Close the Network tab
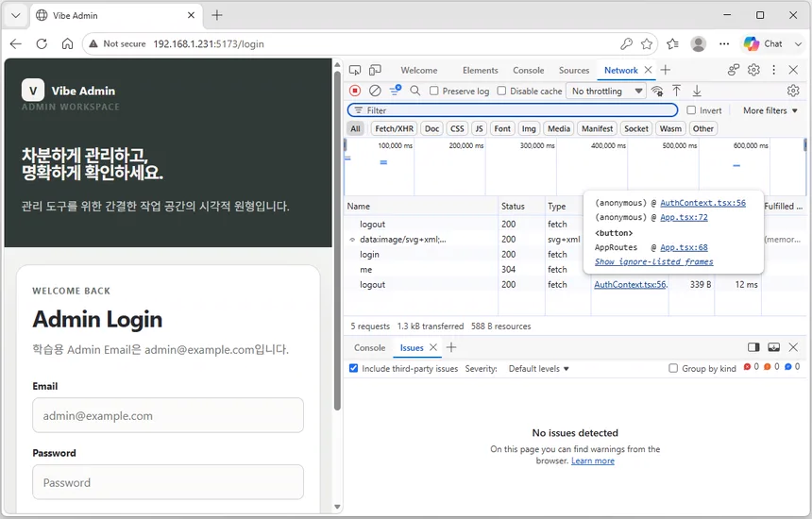Screen dimensions: 812x519 [x=648, y=70]
